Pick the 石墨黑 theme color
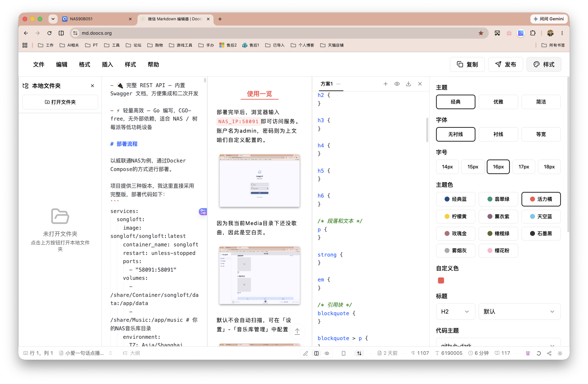The height and width of the screenshot is (384, 588). click(x=541, y=234)
